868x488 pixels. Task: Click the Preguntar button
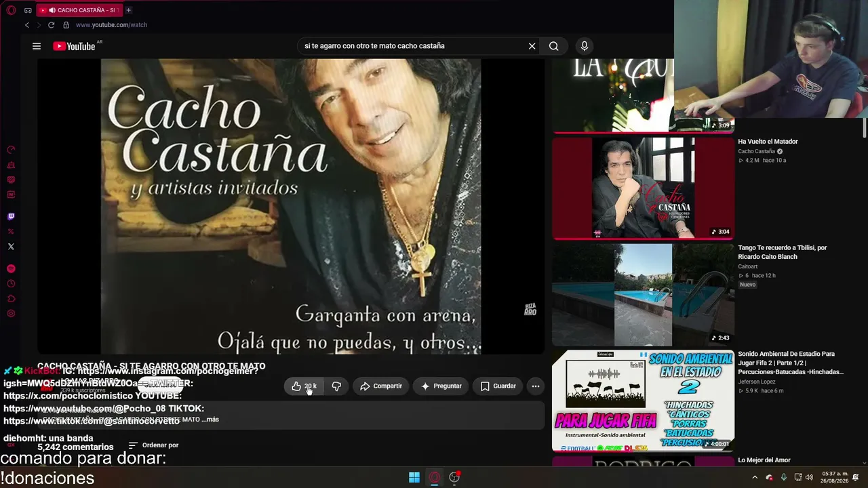coord(441,386)
